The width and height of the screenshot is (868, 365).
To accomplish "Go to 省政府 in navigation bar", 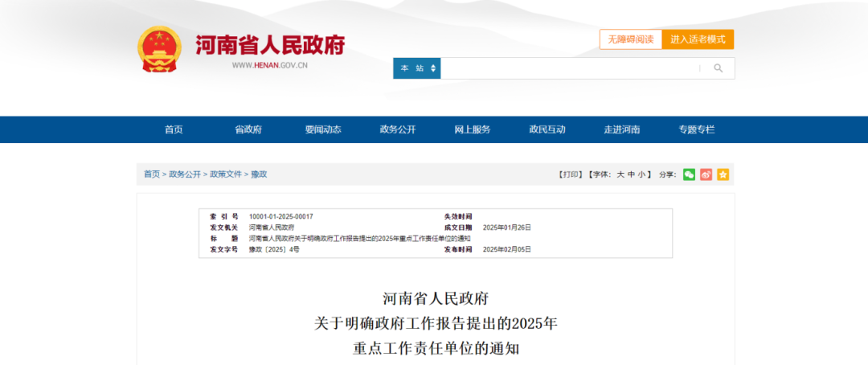I will click(248, 129).
